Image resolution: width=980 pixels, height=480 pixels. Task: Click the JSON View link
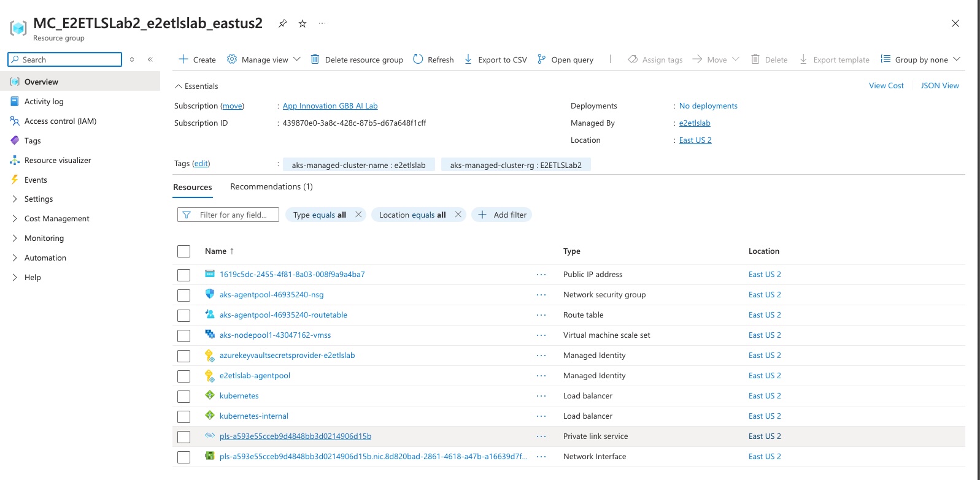coord(939,86)
